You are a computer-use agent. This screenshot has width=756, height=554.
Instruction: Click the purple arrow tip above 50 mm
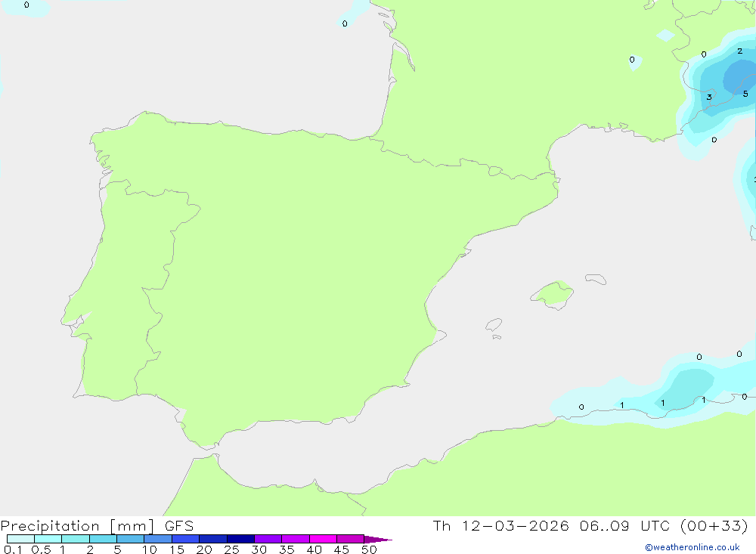pyautogui.click(x=378, y=539)
